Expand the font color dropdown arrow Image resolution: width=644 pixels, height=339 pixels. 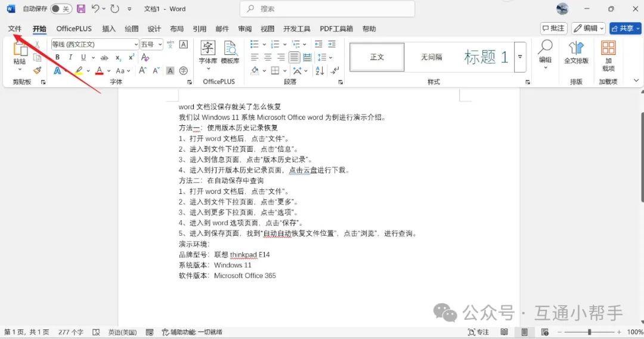tap(109, 70)
